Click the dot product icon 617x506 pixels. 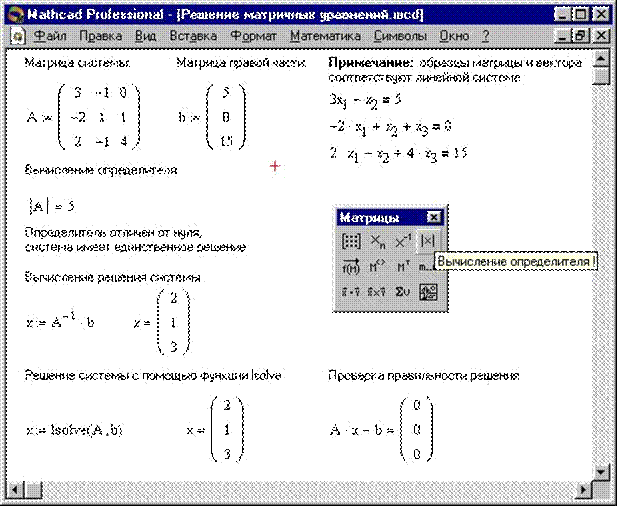pos(351,292)
